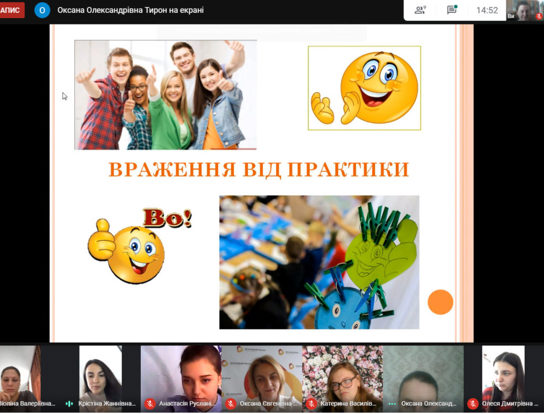This screenshot has height=414, width=544.
Task: Click the self-view thumbnail in top corner
Action: pos(525,10)
